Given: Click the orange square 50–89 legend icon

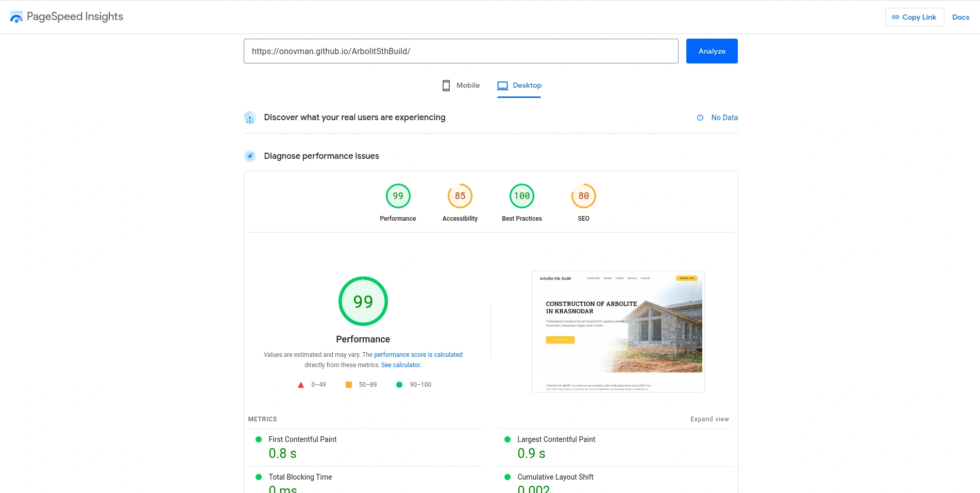Looking at the screenshot, I should pyautogui.click(x=349, y=385).
